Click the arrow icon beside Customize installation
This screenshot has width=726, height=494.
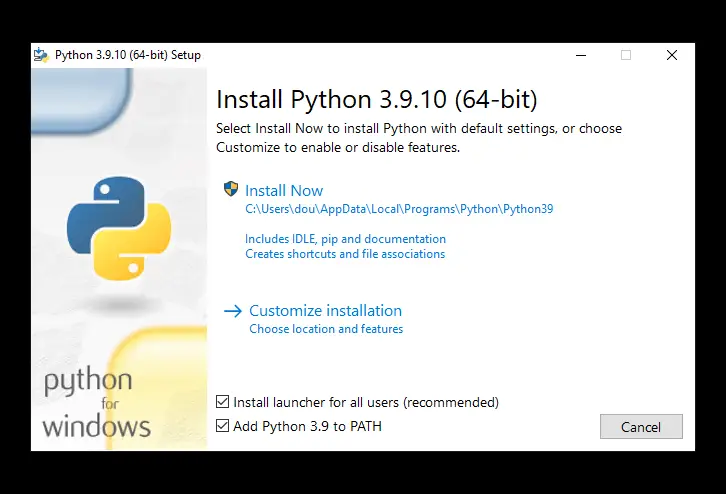[232, 311]
